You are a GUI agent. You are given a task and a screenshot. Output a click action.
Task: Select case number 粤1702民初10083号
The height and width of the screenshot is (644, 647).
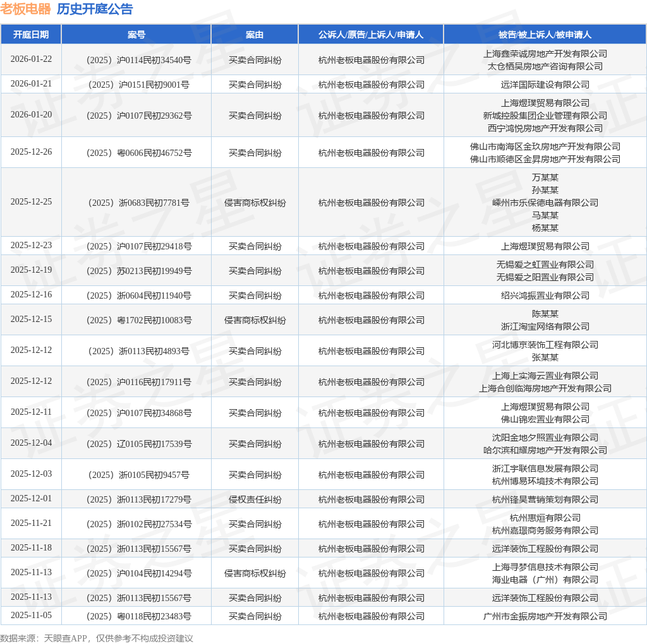click(x=138, y=320)
